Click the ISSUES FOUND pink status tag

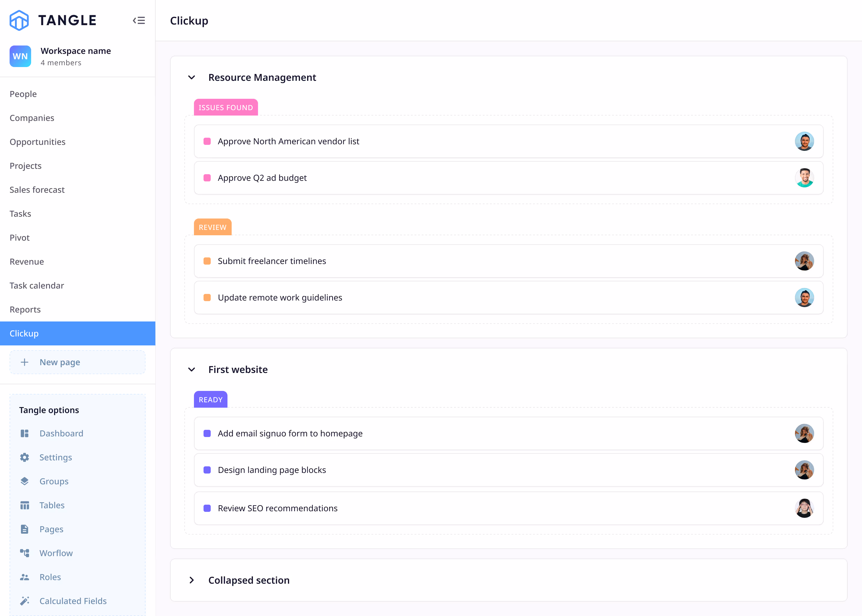tap(226, 107)
